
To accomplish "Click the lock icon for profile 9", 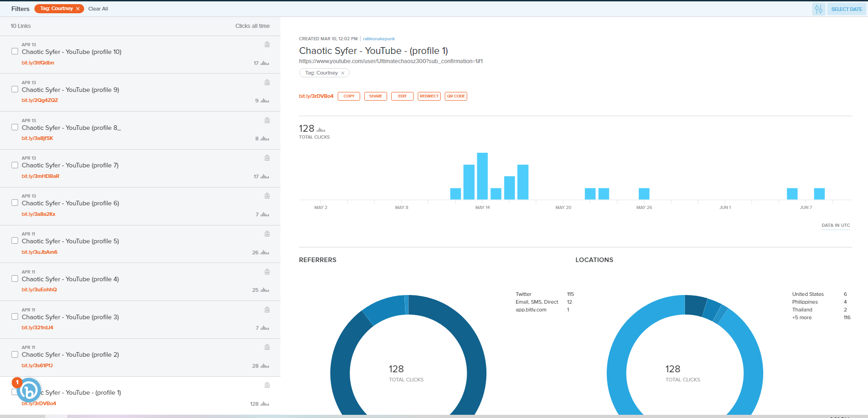I will tap(267, 82).
